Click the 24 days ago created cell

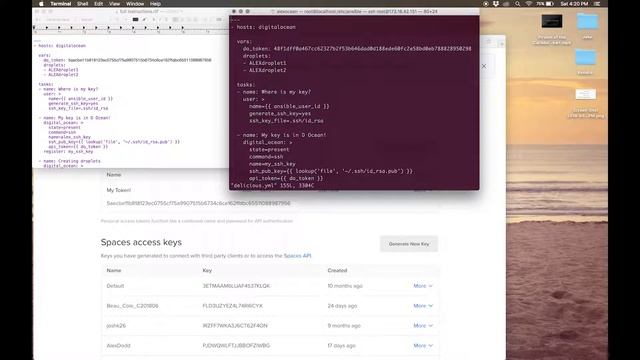342,306
